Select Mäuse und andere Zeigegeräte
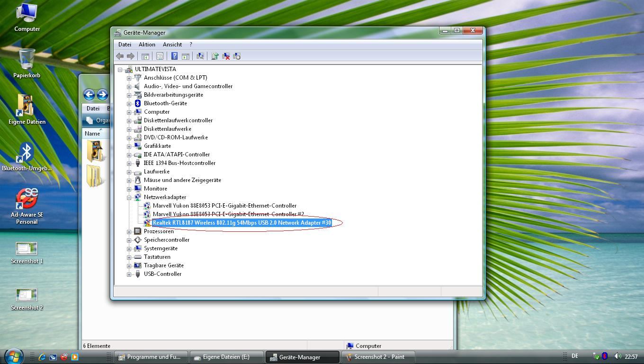The image size is (644, 364). point(182,180)
